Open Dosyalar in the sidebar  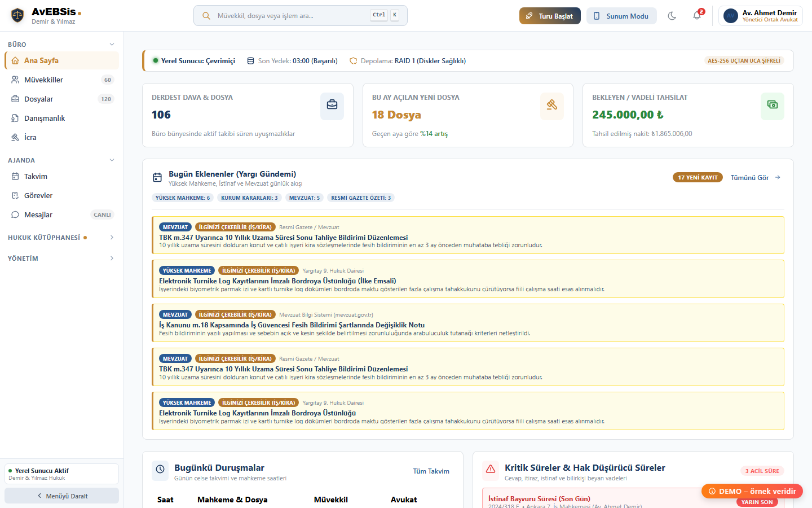pyautogui.click(x=61, y=99)
